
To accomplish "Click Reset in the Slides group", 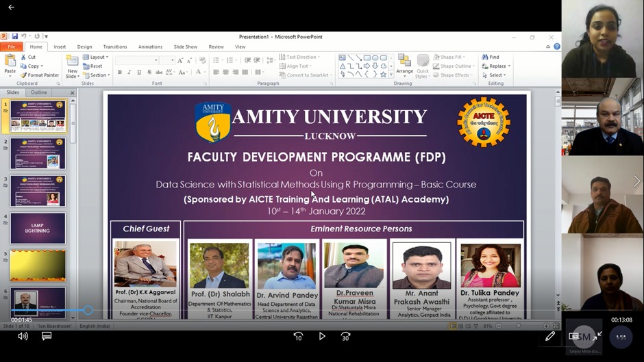I will click(x=92, y=66).
